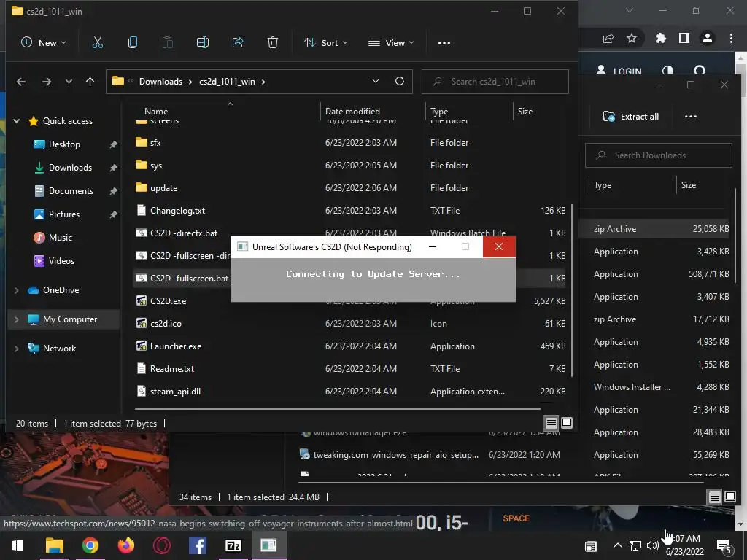747x560 pixels.
Task: Open File Explorer from the taskbar
Action: [x=54, y=545]
